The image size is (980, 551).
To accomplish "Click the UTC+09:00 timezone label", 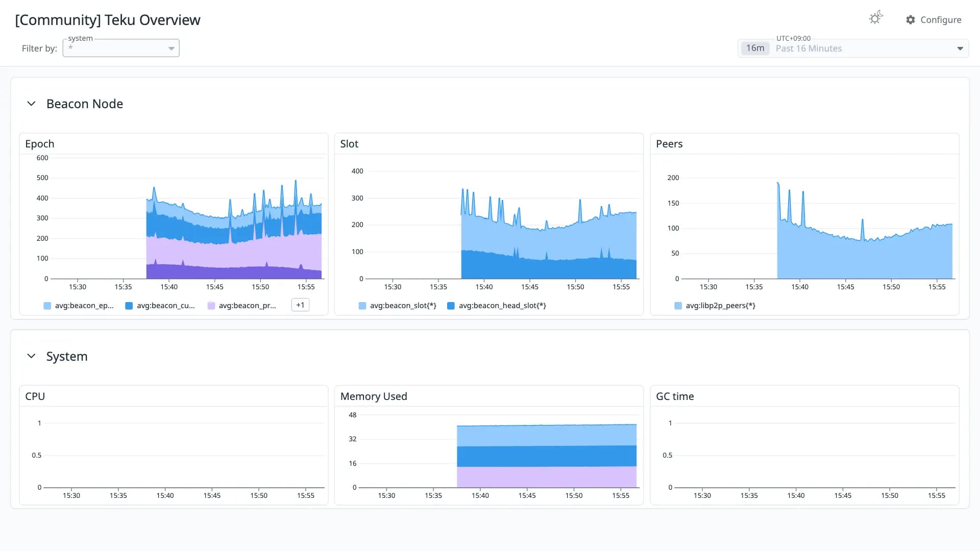I will [x=793, y=38].
